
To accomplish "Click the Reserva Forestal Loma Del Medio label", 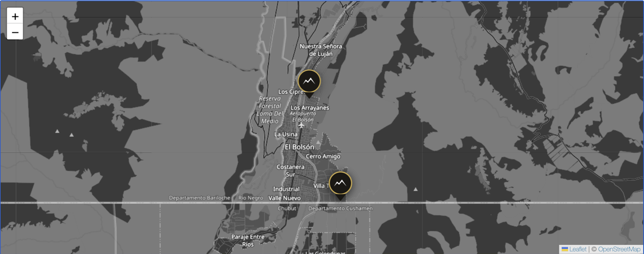I will tap(270, 110).
